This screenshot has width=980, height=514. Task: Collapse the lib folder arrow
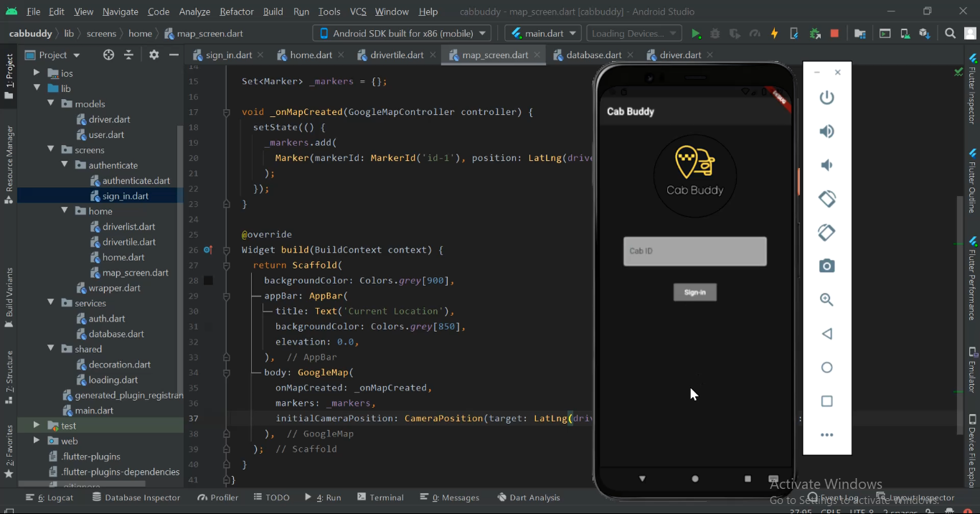(x=37, y=88)
